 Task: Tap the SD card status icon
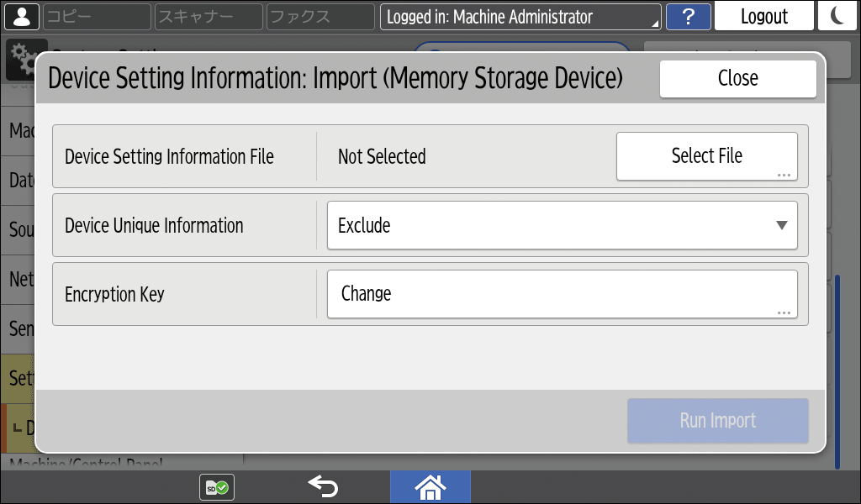point(217,487)
